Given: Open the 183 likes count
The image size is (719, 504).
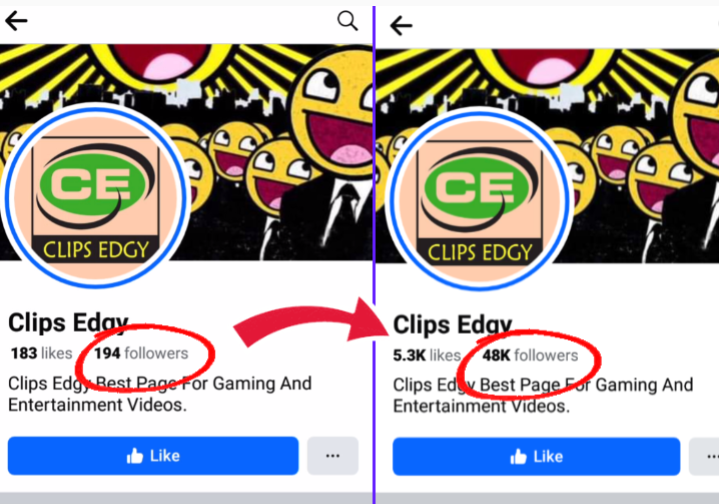Looking at the screenshot, I should (x=41, y=353).
